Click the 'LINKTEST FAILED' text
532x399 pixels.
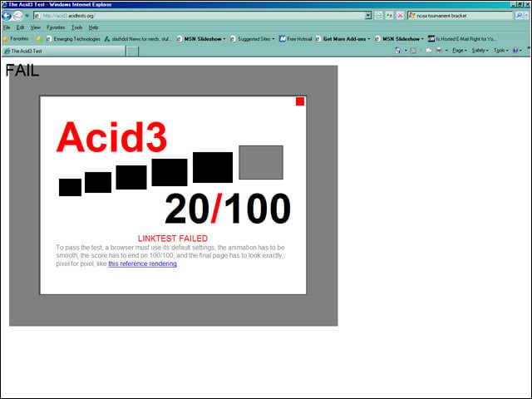coord(173,239)
